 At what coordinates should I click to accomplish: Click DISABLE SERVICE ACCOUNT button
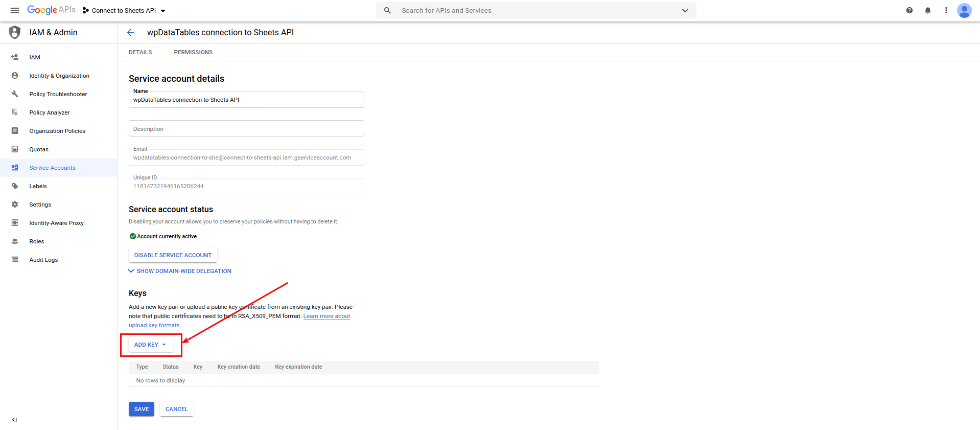173,255
